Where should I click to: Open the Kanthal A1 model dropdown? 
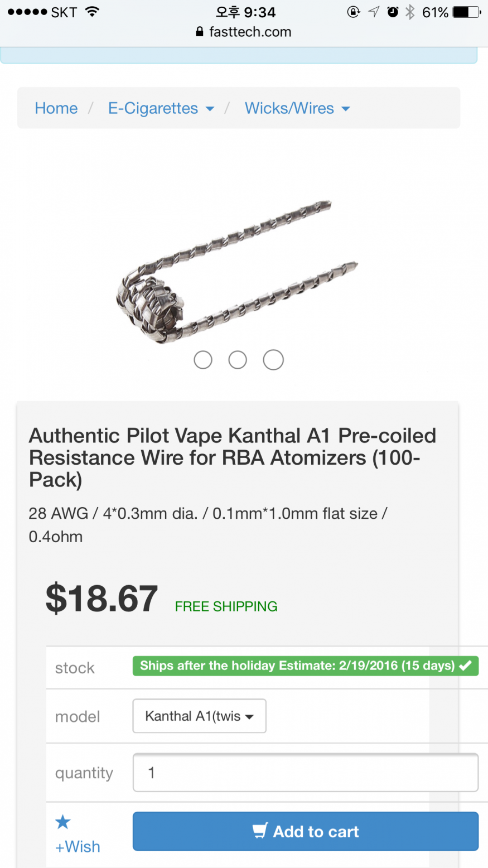click(x=199, y=716)
